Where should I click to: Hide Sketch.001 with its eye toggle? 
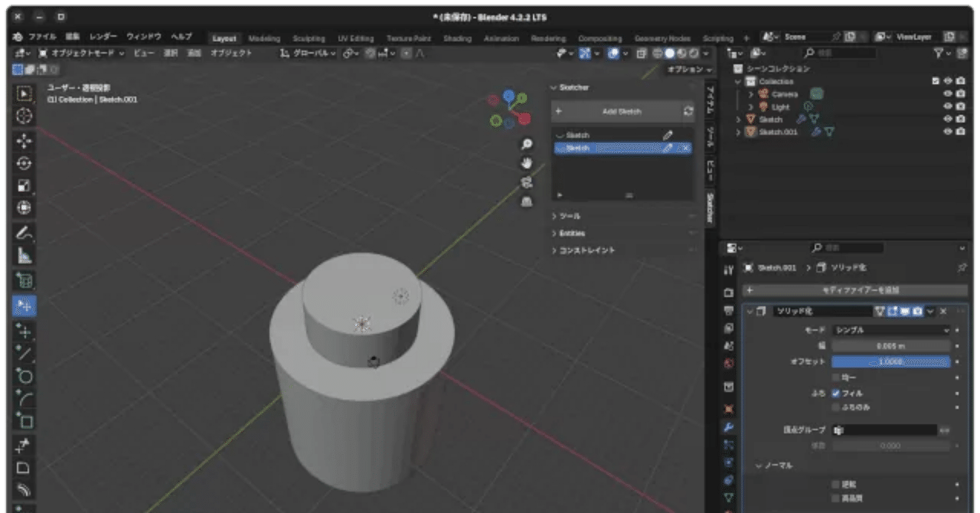pyautogui.click(x=947, y=132)
